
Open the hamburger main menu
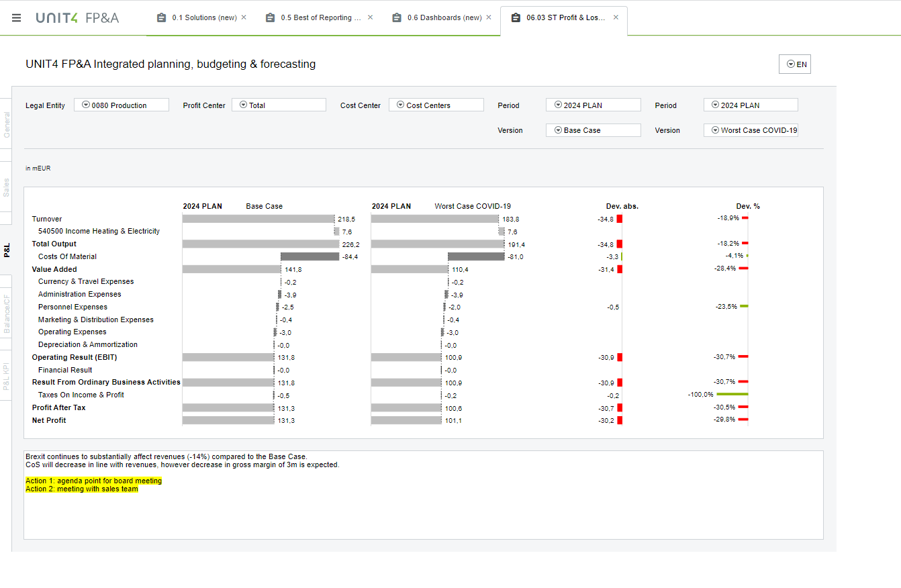point(17,18)
